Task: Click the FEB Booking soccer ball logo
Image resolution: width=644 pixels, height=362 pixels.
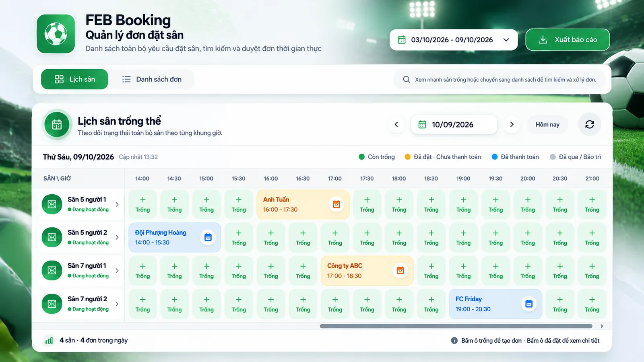Action: tap(56, 34)
